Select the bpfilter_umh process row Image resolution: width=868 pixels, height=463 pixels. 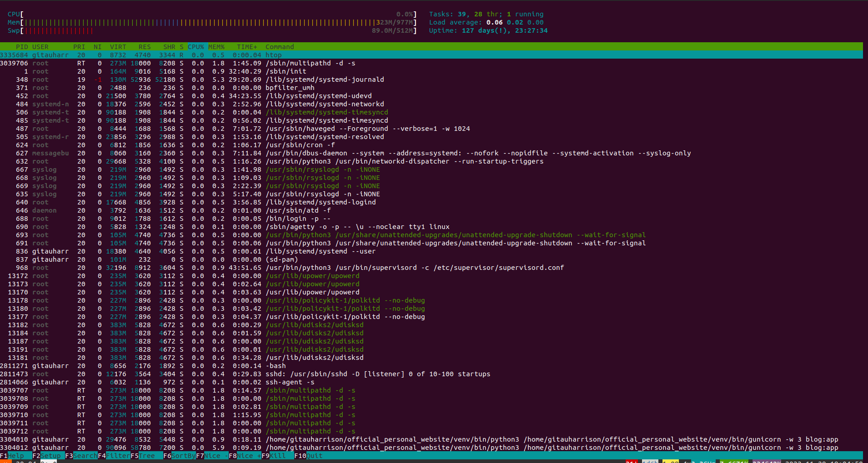[431, 88]
